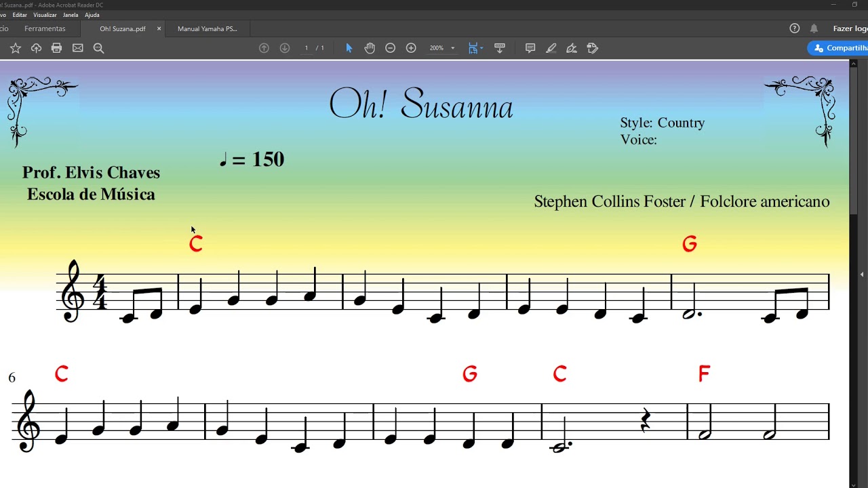Click Escola de Música text
The width and height of the screenshot is (868, 488).
(x=91, y=195)
